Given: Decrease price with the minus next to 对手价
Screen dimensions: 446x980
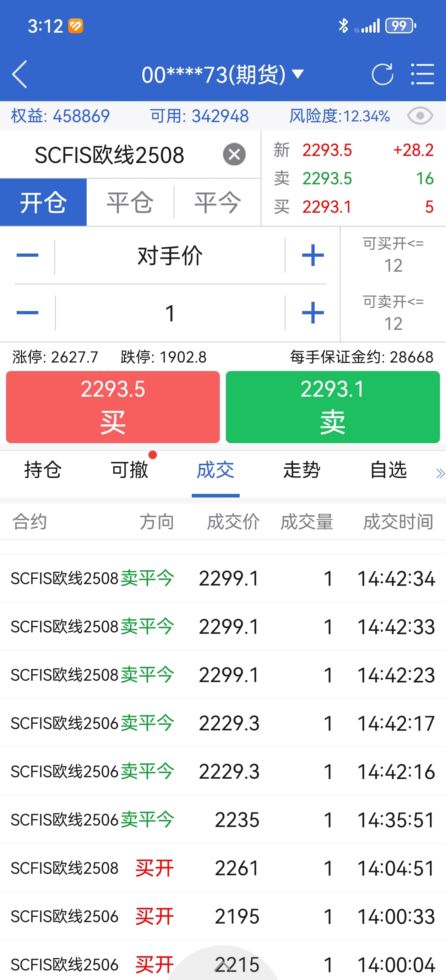Looking at the screenshot, I should 27,255.
